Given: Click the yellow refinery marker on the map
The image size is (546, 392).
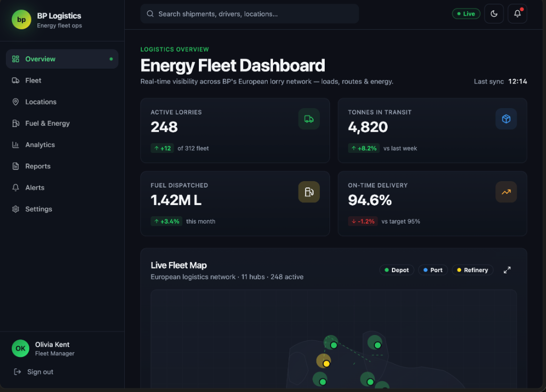Looking at the screenshot, I should coord(326,363).
